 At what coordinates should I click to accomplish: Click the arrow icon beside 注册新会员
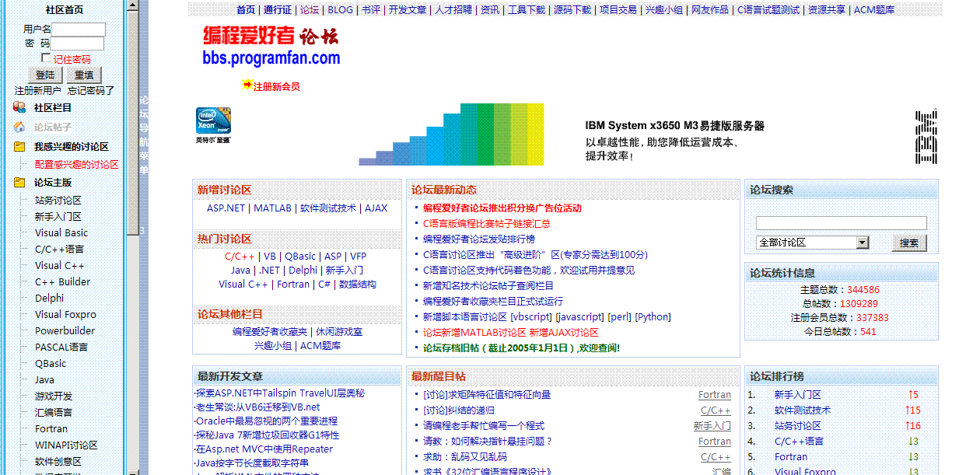(x=247, y=85)
